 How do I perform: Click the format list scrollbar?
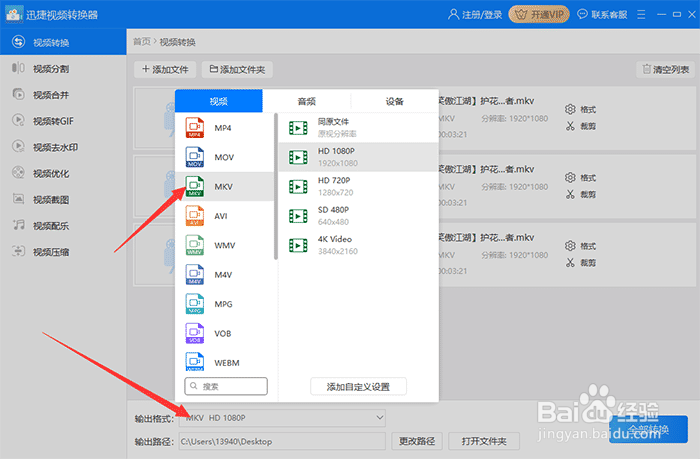point(276,186)
